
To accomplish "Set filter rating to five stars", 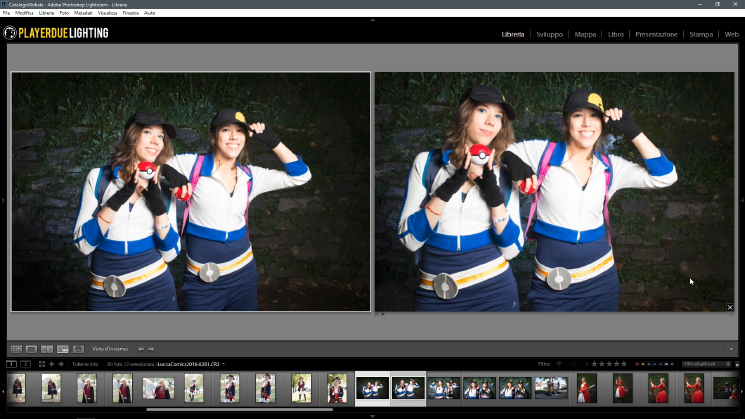I will (624, 364).
